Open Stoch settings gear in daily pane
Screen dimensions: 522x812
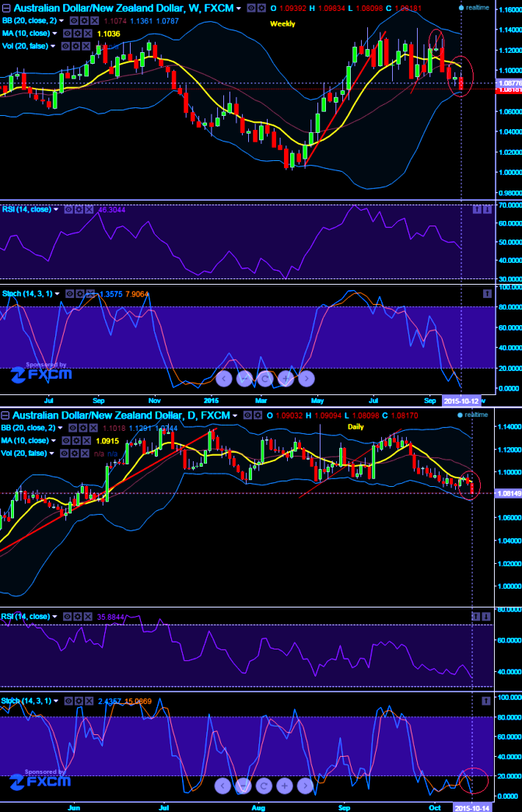[x=79, y=701]
